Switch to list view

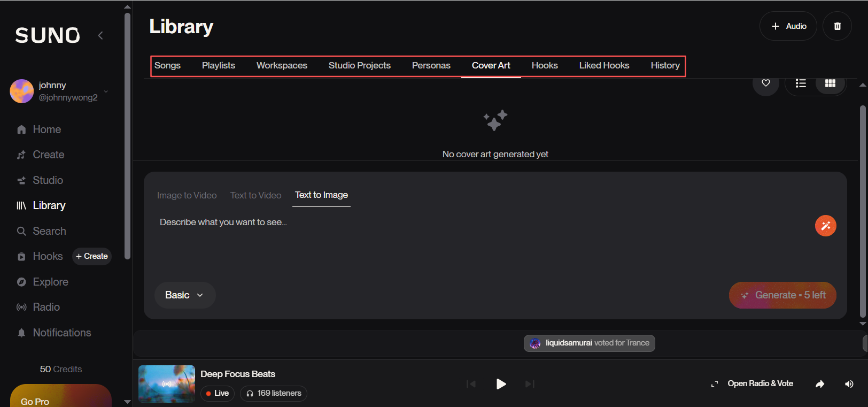pos(801,83)
